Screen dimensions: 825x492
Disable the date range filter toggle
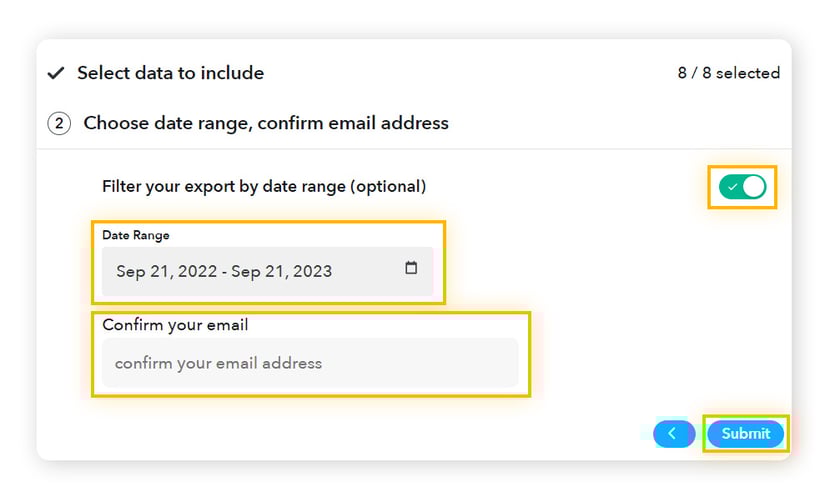coord(742,187)
